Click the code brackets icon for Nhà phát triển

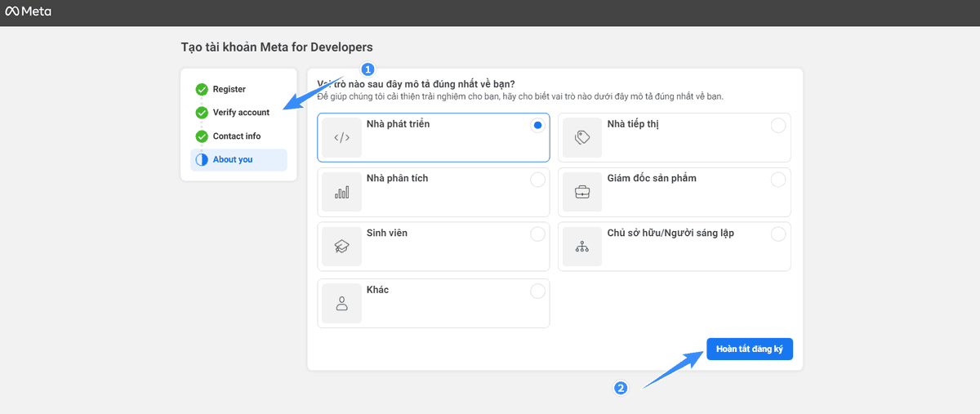tap(341, 137)
